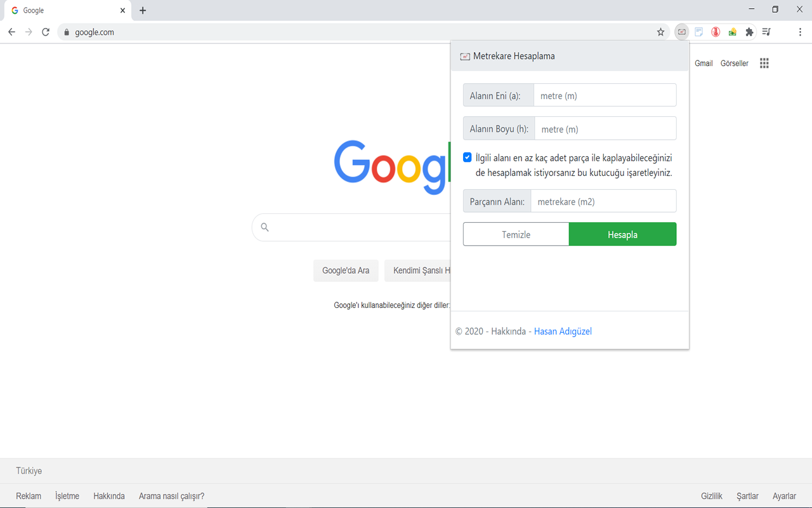Bookmark this page with star icon
Viewport: 812px width, 508px height.
click(x=660, y=32)
